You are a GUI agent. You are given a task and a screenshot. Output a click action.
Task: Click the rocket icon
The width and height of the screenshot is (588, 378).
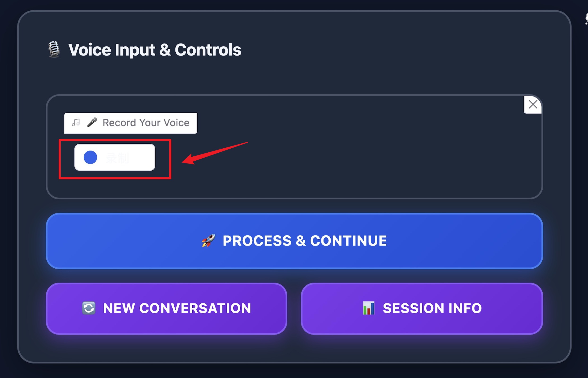(x=208, y=241)
